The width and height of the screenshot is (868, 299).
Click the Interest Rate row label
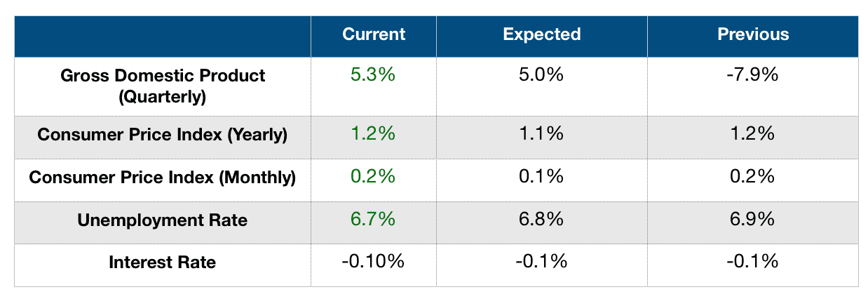pos(163,263)
